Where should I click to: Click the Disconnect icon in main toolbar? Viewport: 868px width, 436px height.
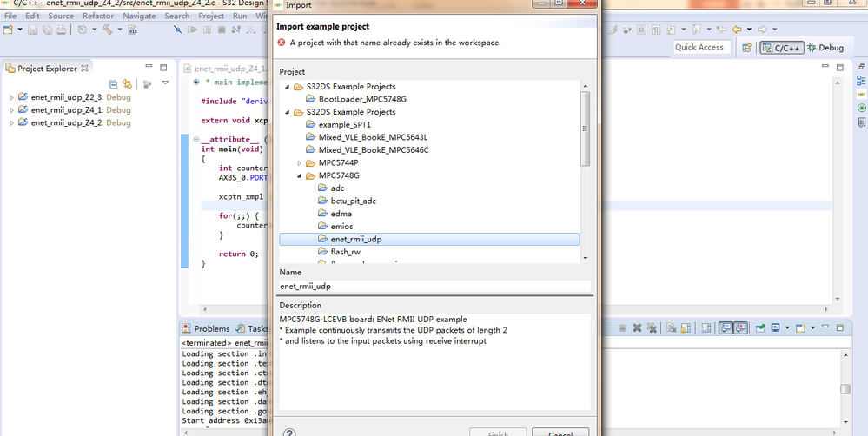(x=236, y=30)
